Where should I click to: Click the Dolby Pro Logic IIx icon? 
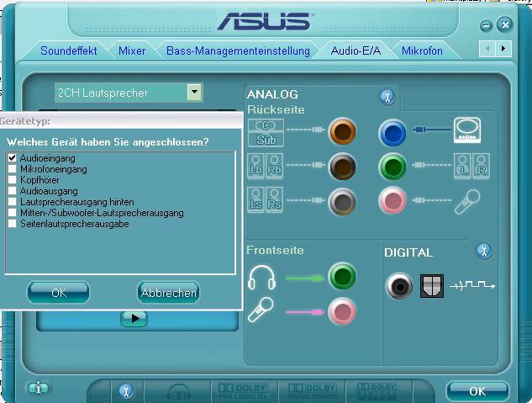[x=243, y=391]
